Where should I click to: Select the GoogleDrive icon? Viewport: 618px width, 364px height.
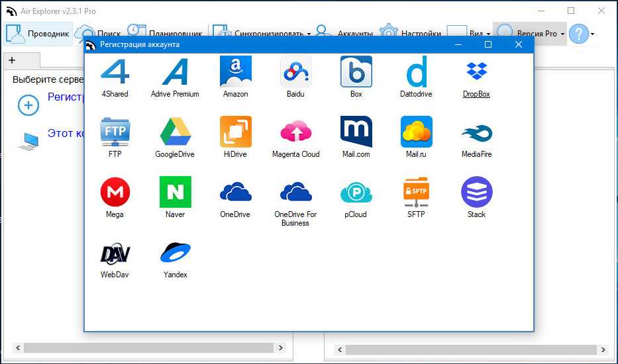175,132
